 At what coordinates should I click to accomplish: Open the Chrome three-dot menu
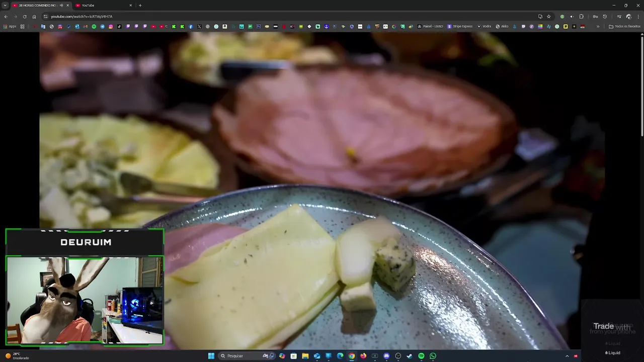(638, 16)
